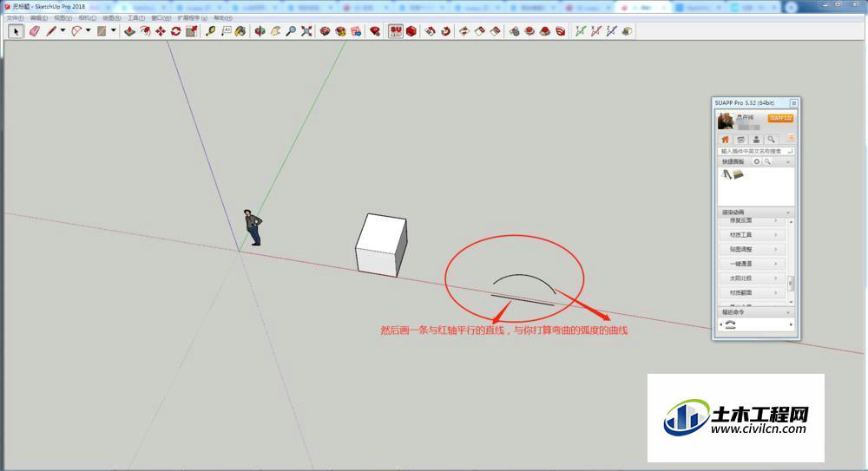Click the orange SUAPP 3.32 badge button
The image size is (868, 471).
pos(780,119)
